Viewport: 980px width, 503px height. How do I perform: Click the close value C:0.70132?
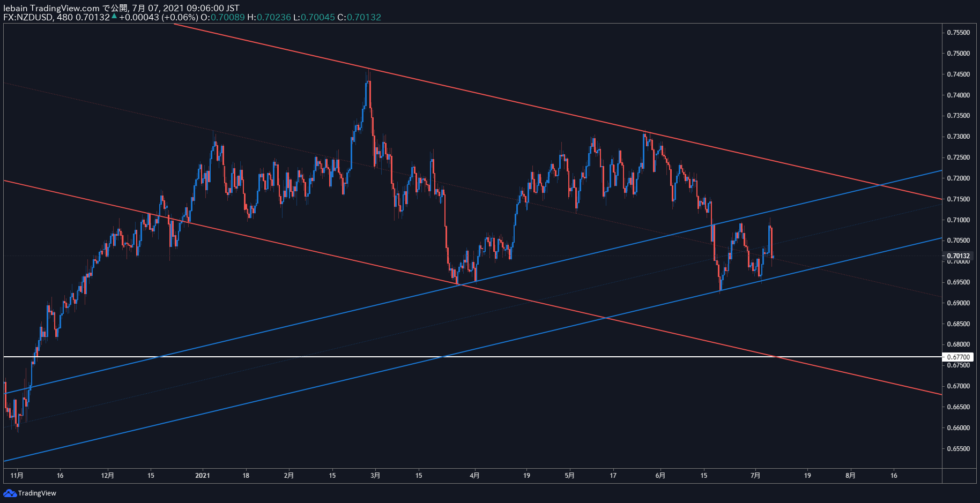359,17
